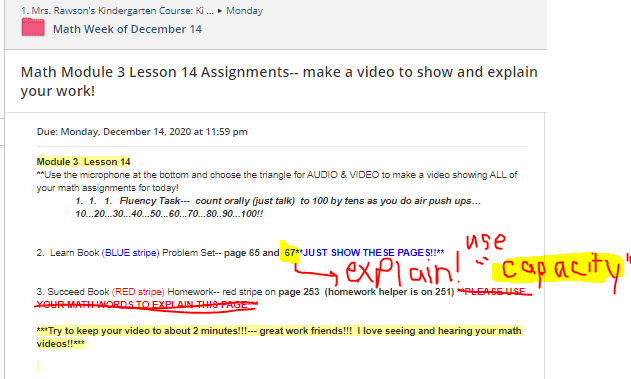Click the highlighted Try to keep your video note
631x379 pixels.
click(279, 337)
